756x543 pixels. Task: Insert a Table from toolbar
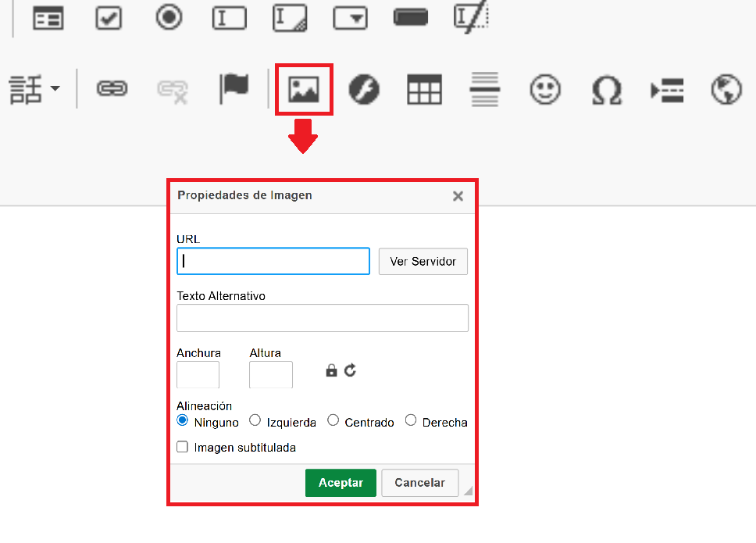[424, 89]
